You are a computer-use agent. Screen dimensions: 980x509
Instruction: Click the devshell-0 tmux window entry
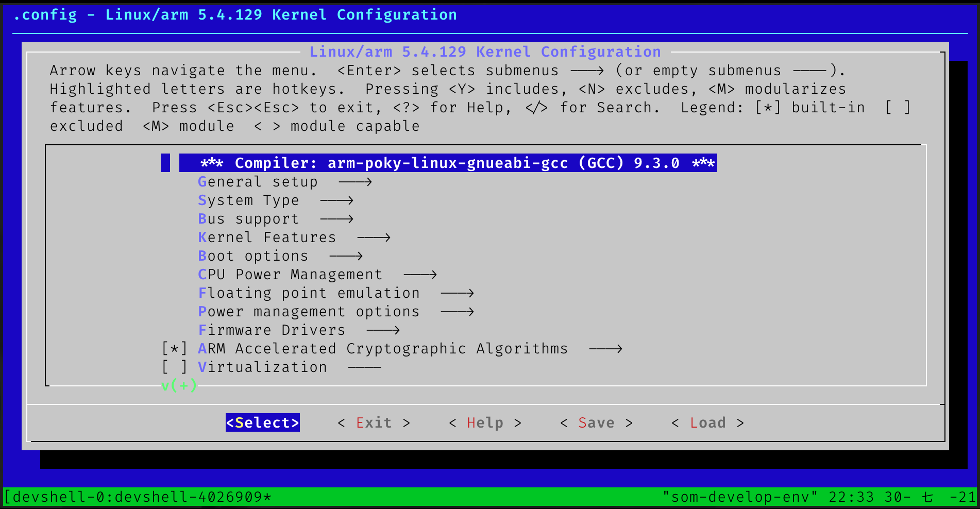coord(138,497)
